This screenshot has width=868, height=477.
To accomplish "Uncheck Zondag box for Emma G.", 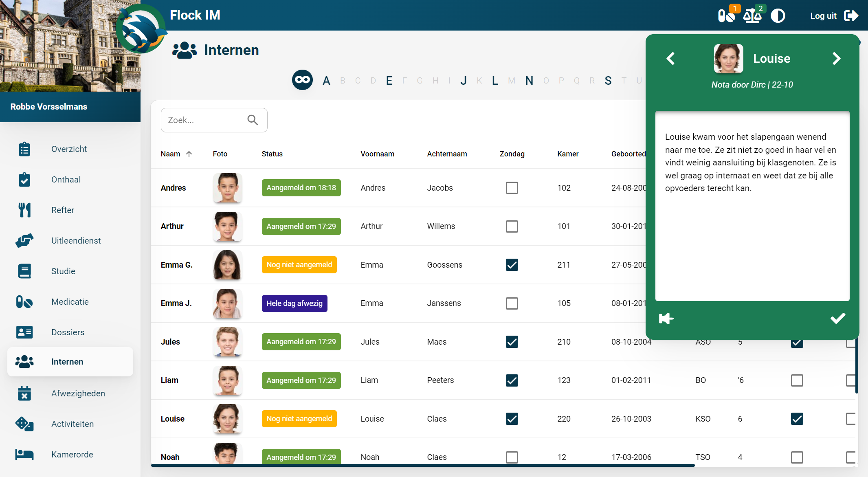I will pos(512,265).
